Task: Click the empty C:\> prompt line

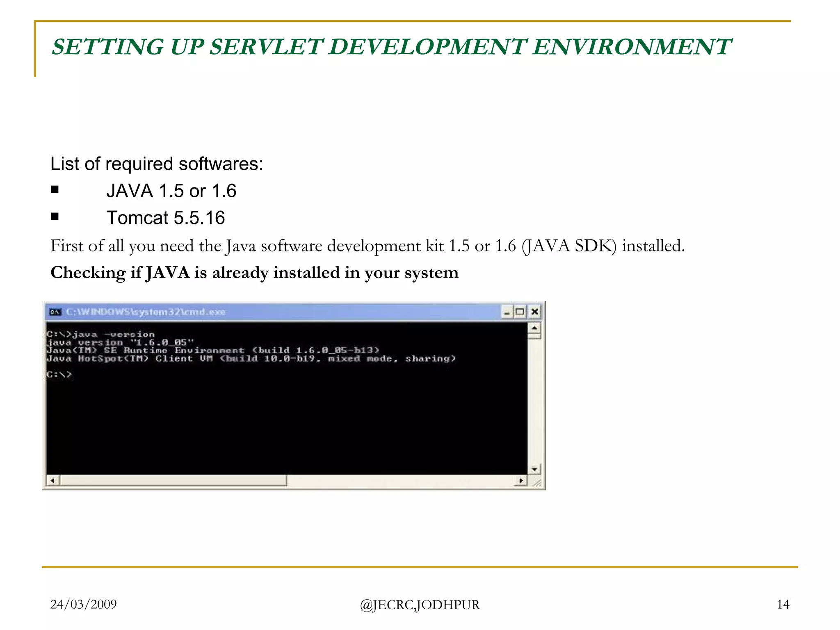Action: [x=59, y=374]
